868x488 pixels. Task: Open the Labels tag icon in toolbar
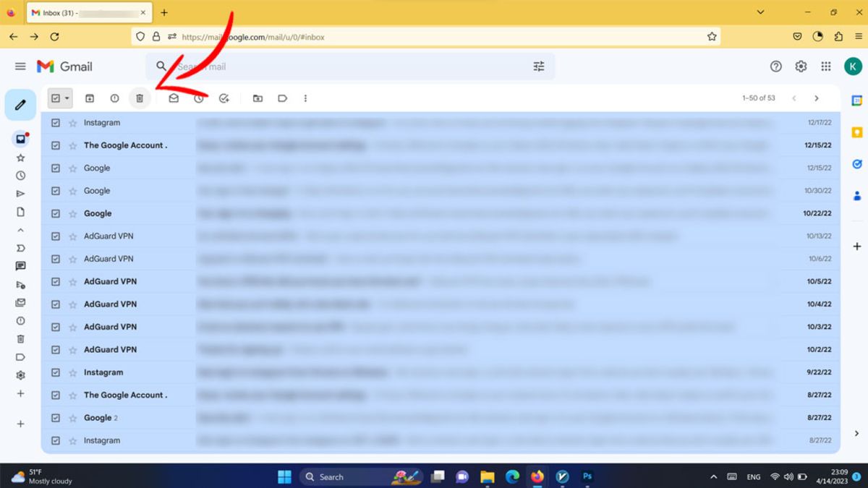pos(283,98)
